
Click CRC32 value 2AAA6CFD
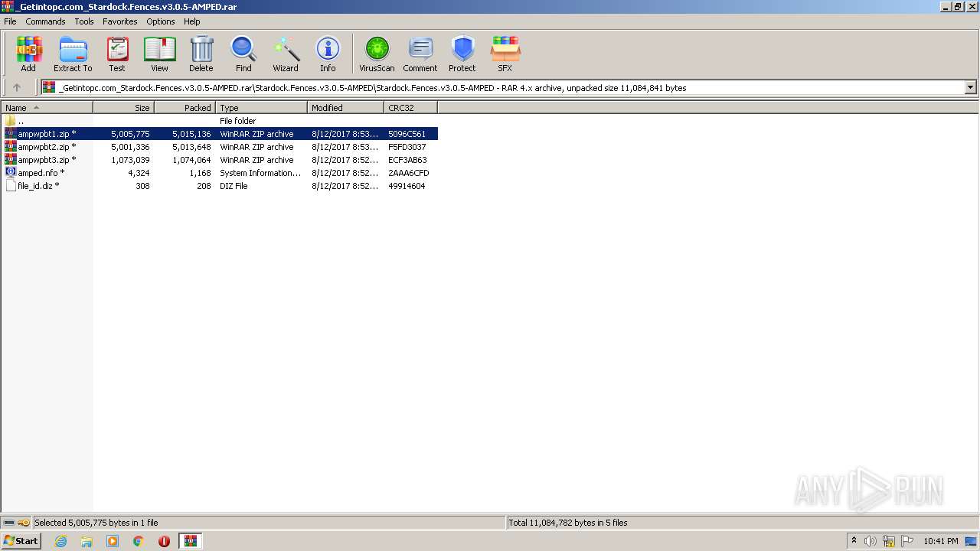pos(408,173)
